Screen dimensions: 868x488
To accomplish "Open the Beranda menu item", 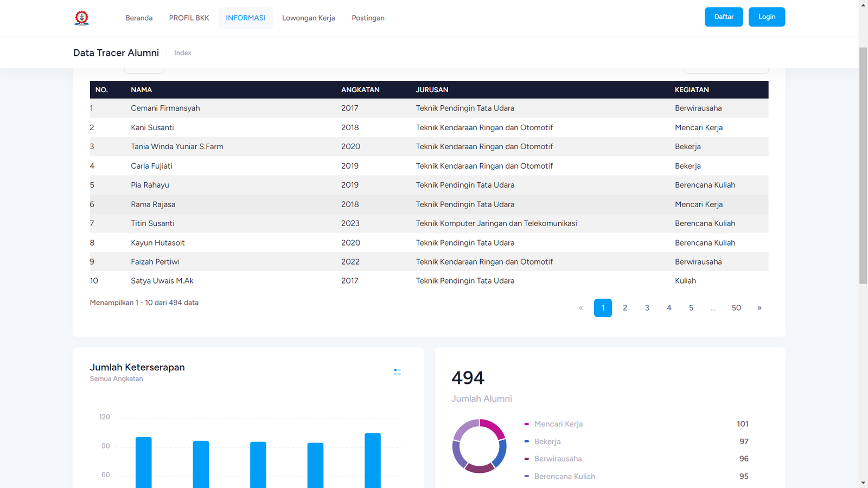I will 139,18.
